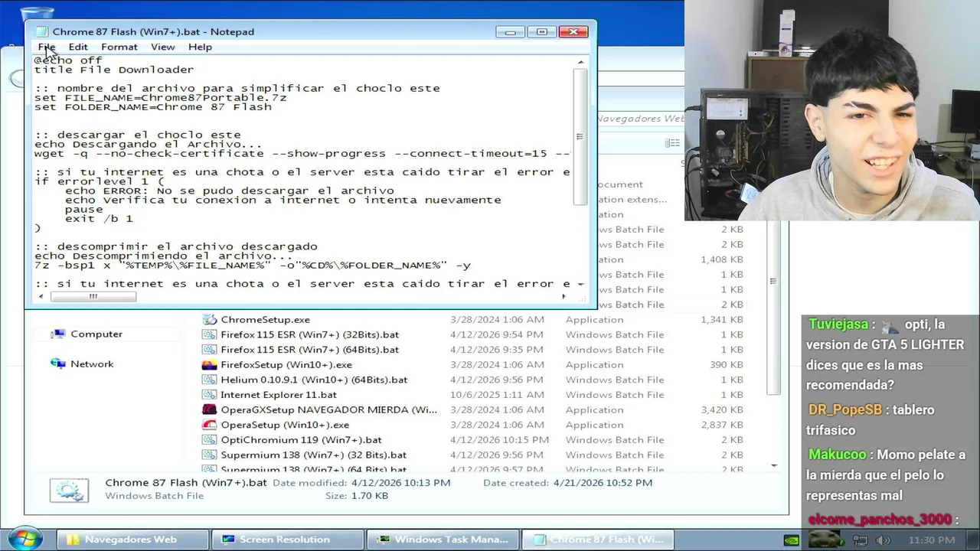Click the 11:30 PM taskbar clock
Screen dimensions: 980x551
[931, 540]
